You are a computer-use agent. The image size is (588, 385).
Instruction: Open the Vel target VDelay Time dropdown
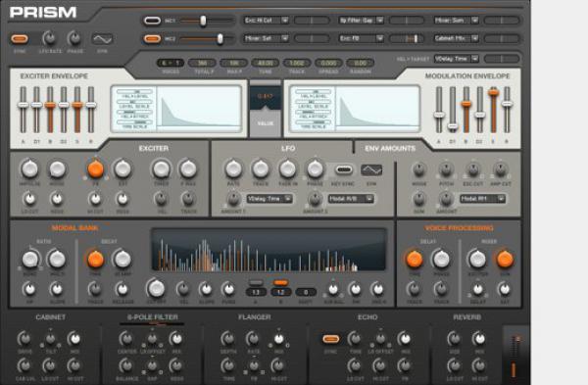point(457,59)
